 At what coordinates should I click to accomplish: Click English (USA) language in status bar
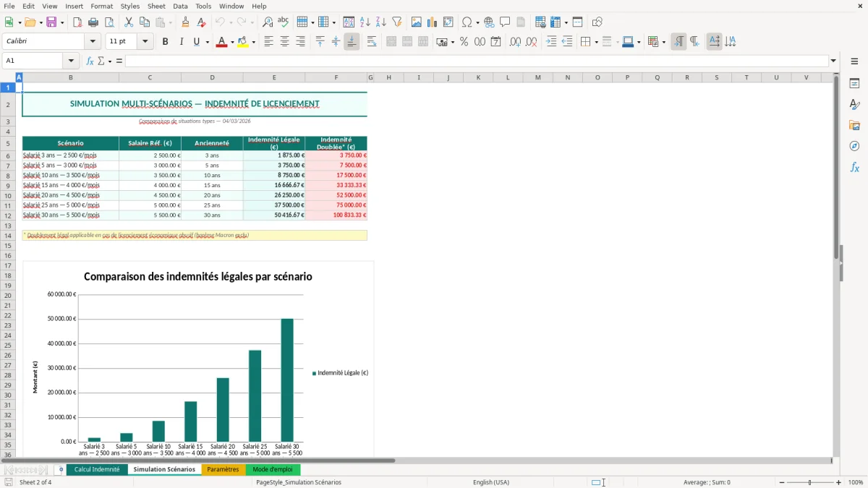pyautogui.click(x=491, y=482)
